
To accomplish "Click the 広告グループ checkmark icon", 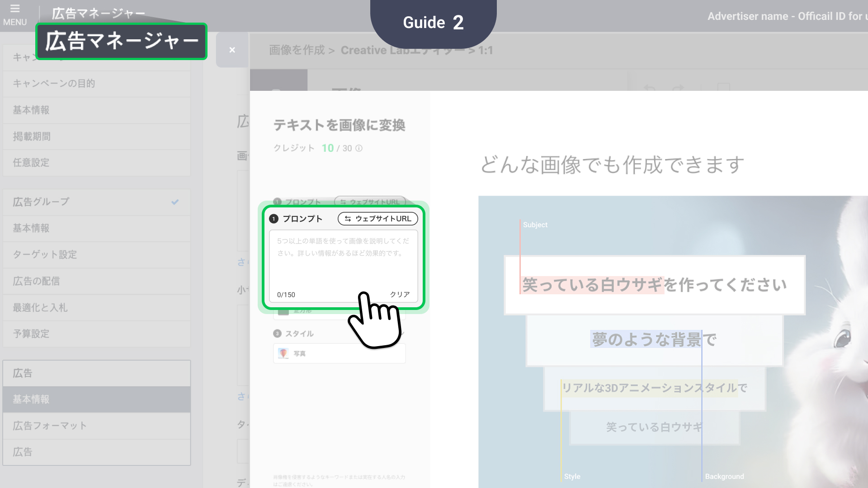I will click(175, 202).
